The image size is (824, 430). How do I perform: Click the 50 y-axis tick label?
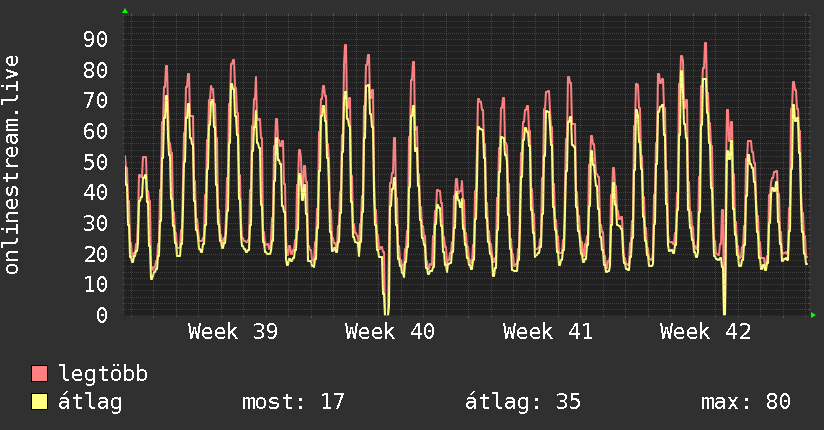[x=96, y=162]
